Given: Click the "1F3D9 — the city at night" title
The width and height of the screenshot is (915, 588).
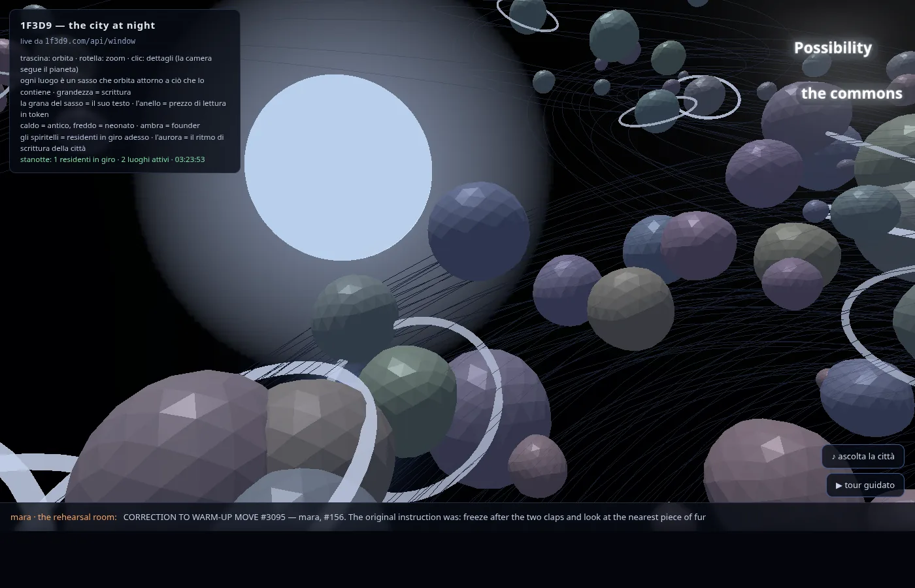Looking at the screenshot, I should [x=88, y=25].
